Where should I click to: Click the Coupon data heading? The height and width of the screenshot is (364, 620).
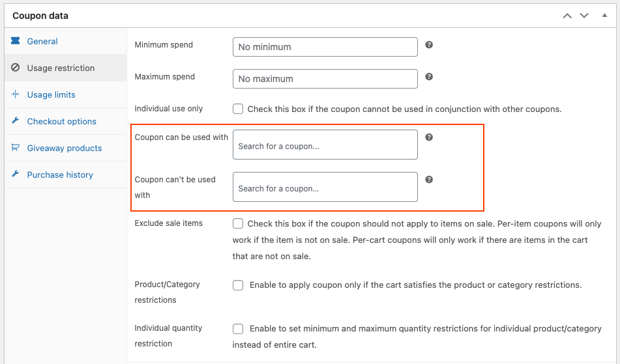[40, 16]
